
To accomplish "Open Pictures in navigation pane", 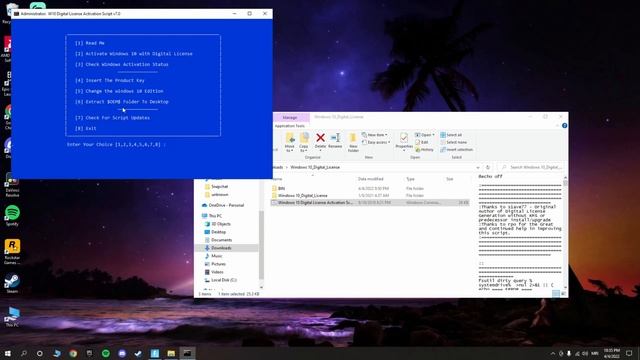I will pos(215,264).
